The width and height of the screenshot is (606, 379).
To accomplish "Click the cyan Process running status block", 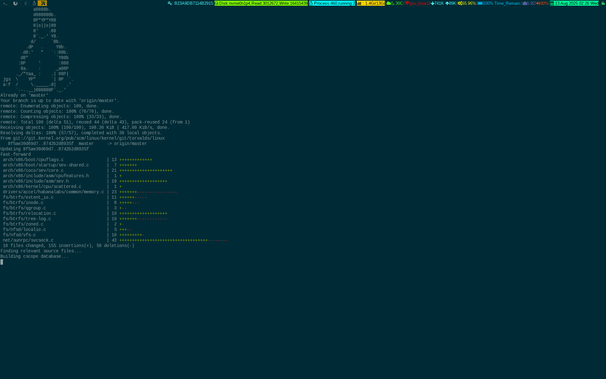I will 332,3.
